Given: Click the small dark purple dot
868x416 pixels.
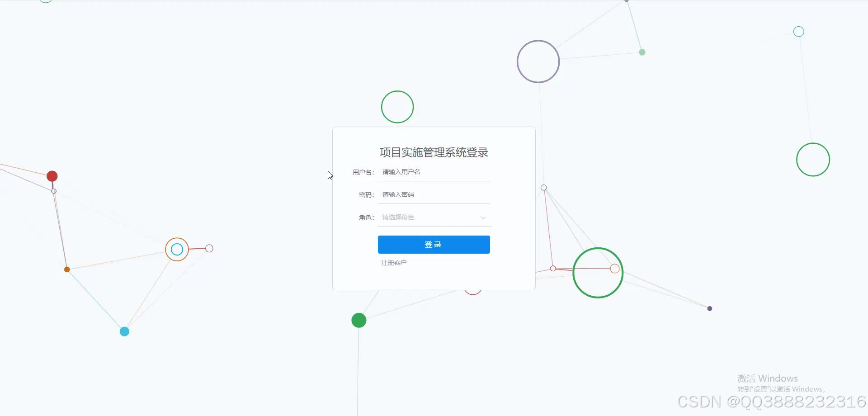Looking at the screenshot, I should point(710,308).
